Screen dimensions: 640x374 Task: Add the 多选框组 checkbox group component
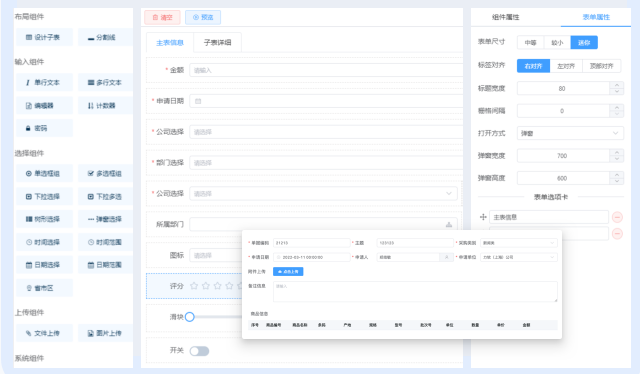coord(105,174)
